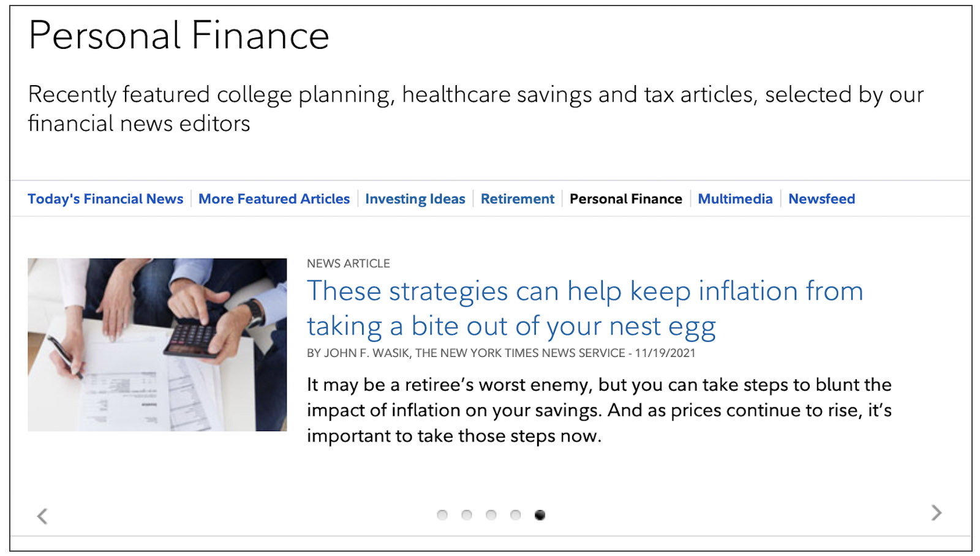Select the first carousel dot

442,515
